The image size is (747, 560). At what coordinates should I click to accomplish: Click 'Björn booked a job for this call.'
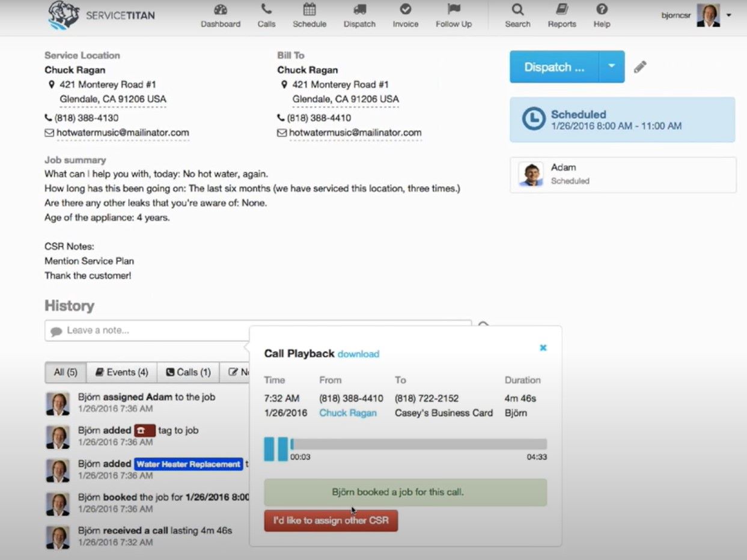406,492
